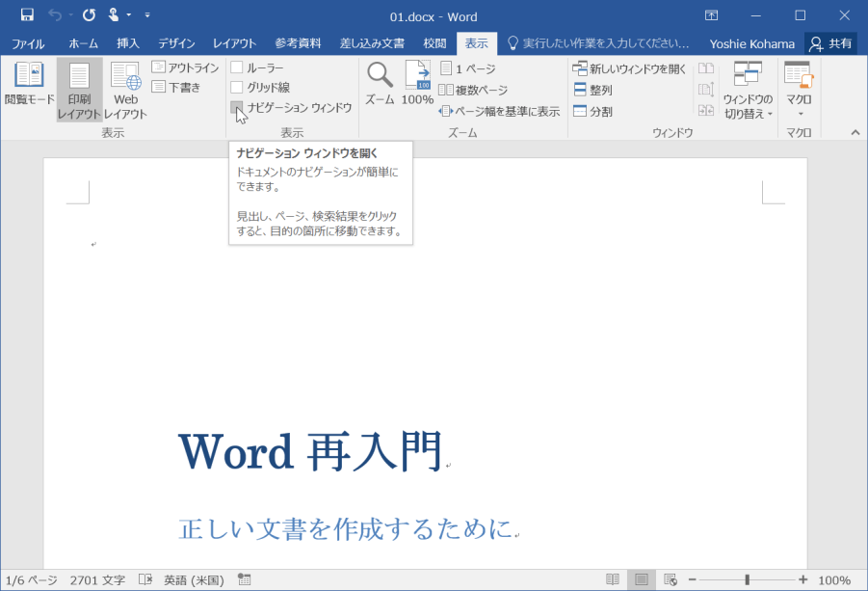Click the Tell Me search box

pyautogui.click(x=599, y=43)
